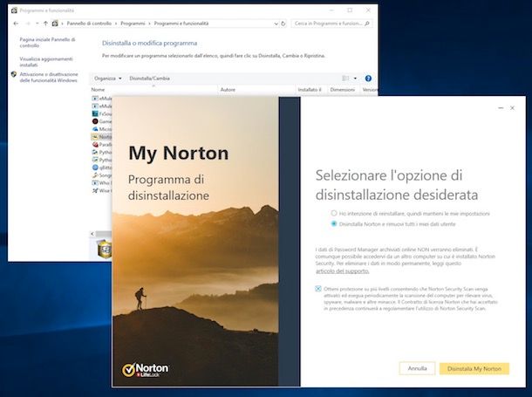Click the Programmi e funzionalità title bar icon
The width and height of the screenshot is (532, 397).
(14, 10)
